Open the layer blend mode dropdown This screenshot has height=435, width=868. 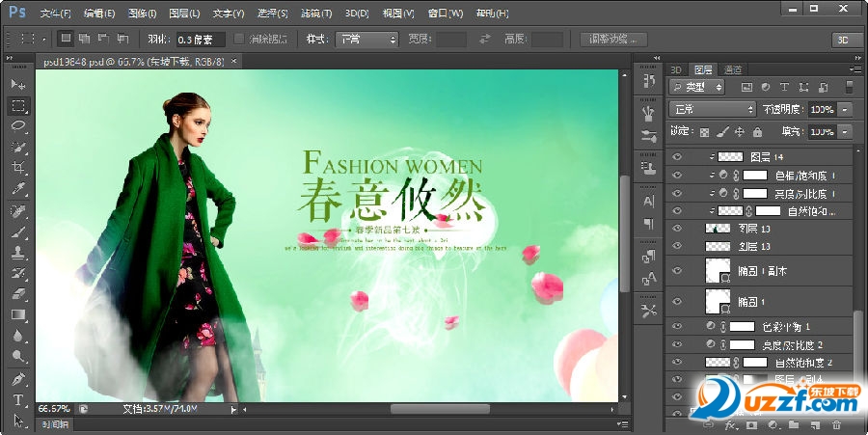[x=712, y=109]
